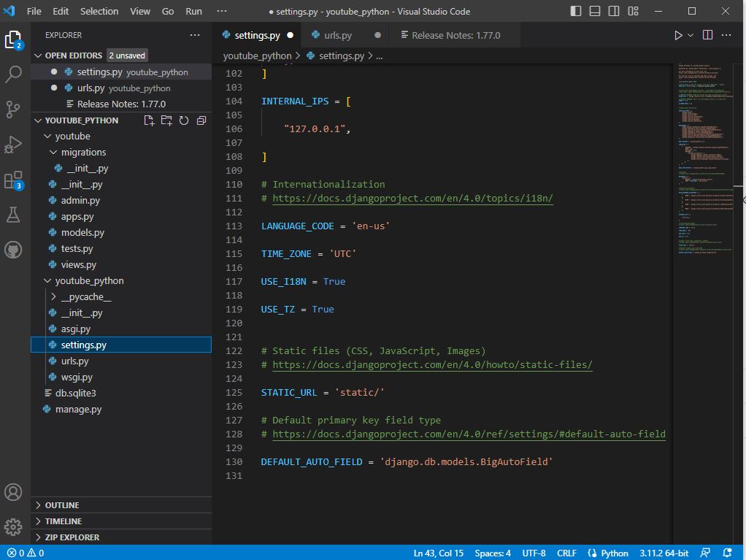Click Ln 43, Col 15 in status bar
This screenshot has height=560, width=746.
pyautogui.click(x=438, y=553)
